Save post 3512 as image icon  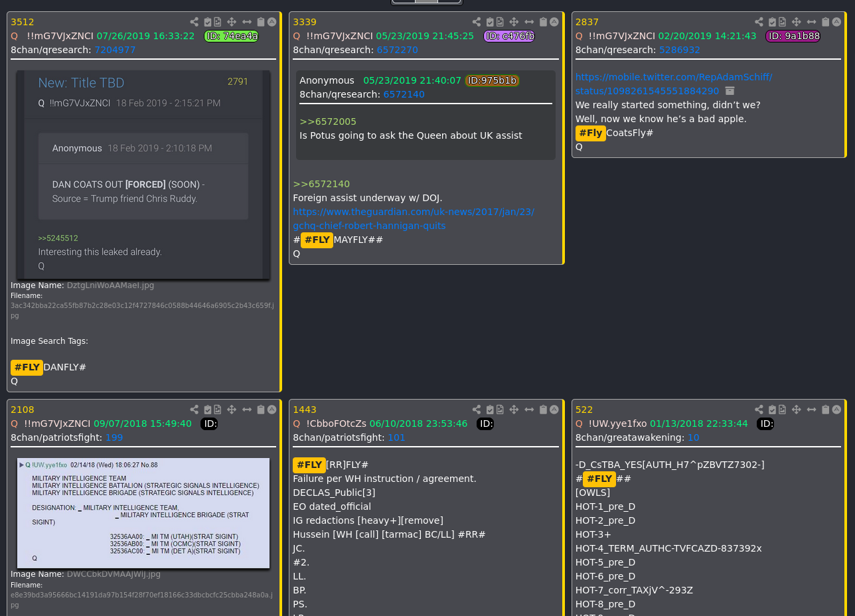[218, 22]
